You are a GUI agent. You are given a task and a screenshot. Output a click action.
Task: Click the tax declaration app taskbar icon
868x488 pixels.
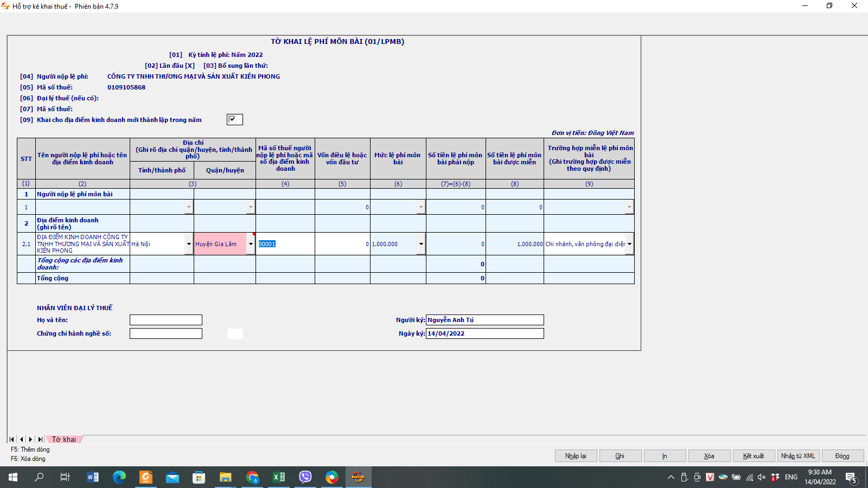[x=358, y=477]
